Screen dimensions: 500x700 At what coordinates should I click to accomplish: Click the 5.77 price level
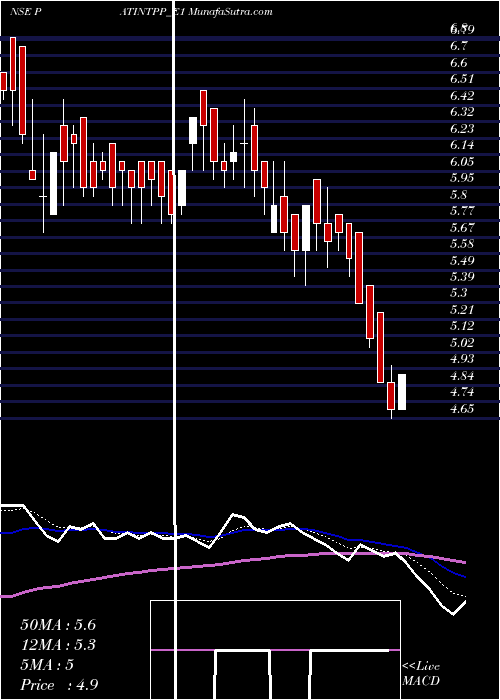click(x=462, y=211)
